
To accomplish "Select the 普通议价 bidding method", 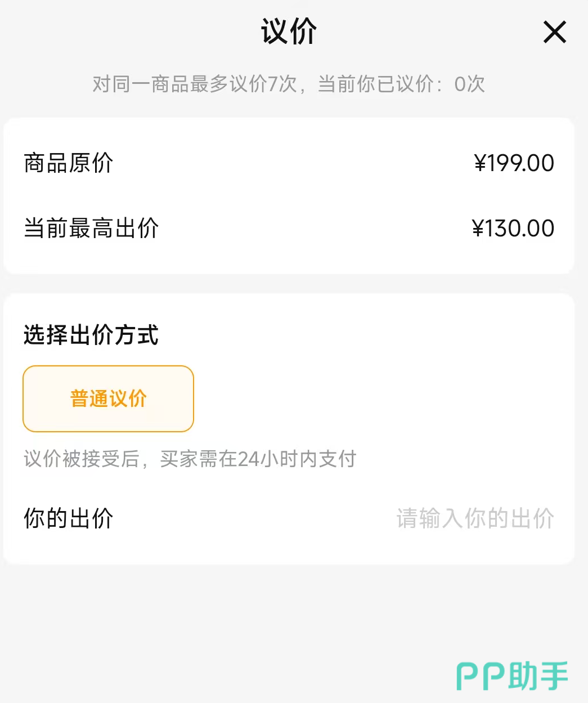I will (x=108, y=398).
